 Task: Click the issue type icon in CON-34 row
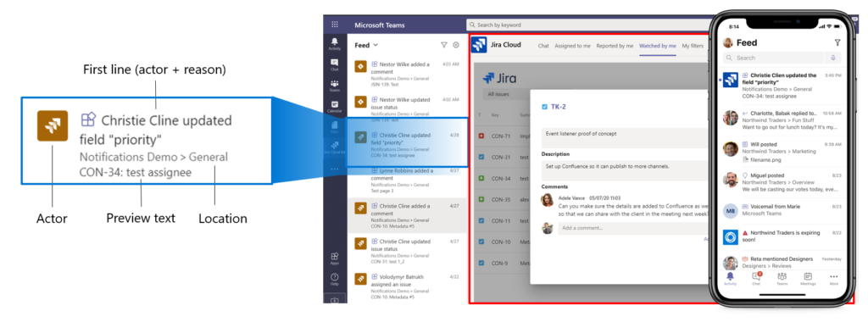pyautogui.click(x=481, y=178)
